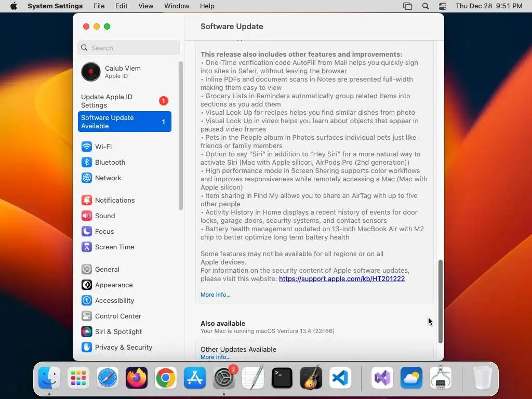Image resolution: width=532 pixels, height=399 pixels.
Task: Open the Focus moon icon
Action: pos(87,231)
